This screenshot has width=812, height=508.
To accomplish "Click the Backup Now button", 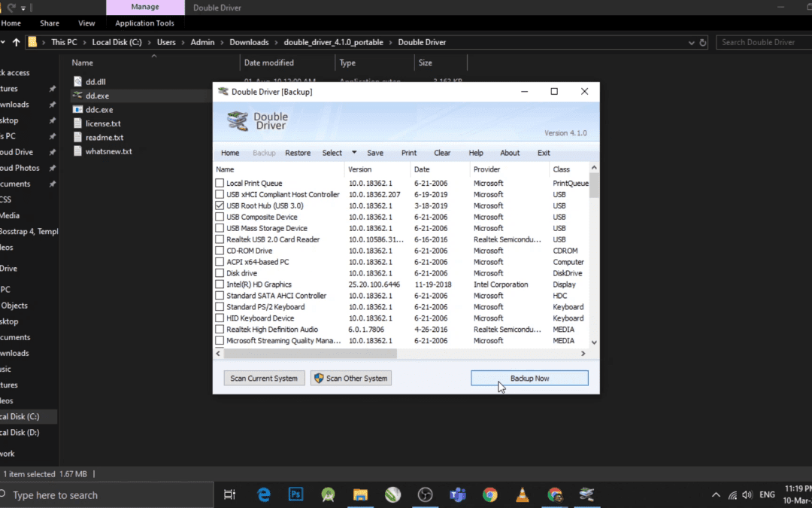I will click(x=529, y=379).
